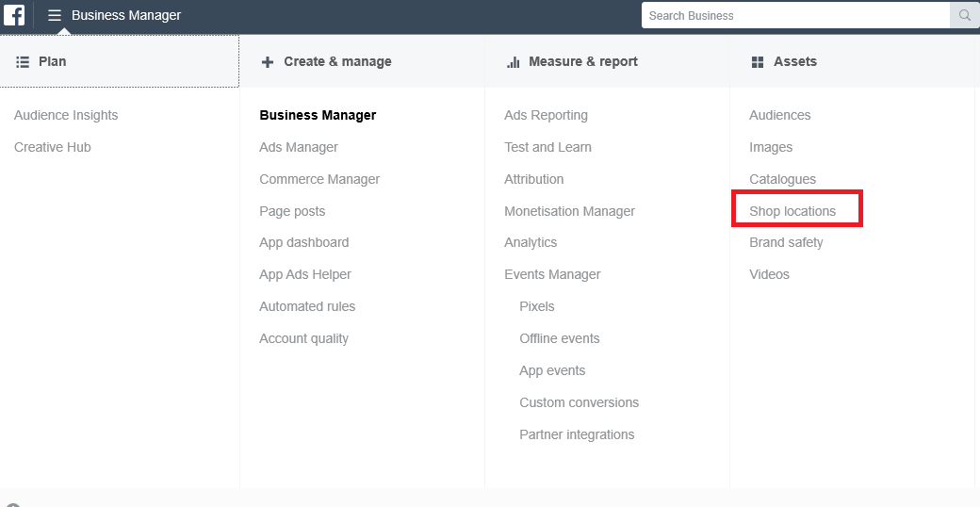Launch App Ads Helper
Image resolution: width=980 pixels, height=507 pixels.
(305, 274)
